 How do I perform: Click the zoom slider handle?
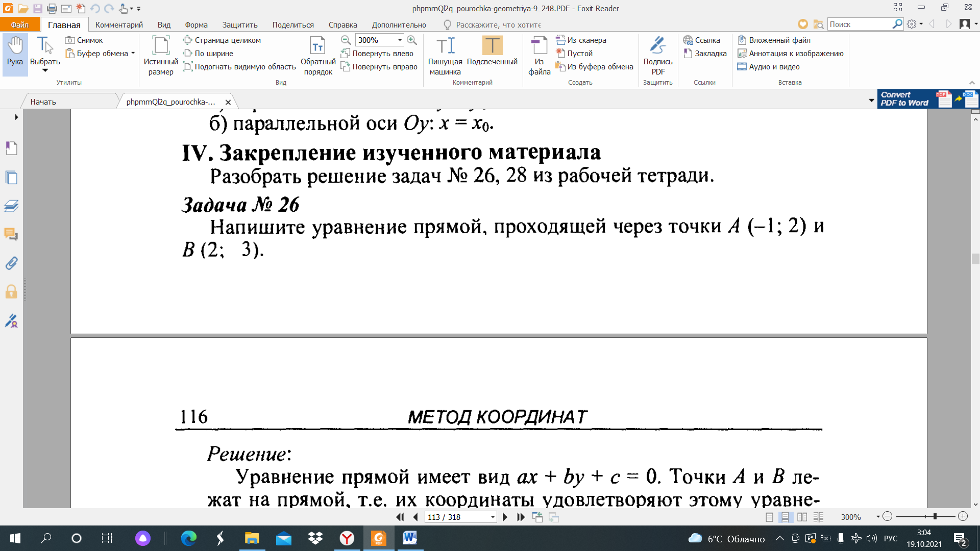click(x=935, y=516)
